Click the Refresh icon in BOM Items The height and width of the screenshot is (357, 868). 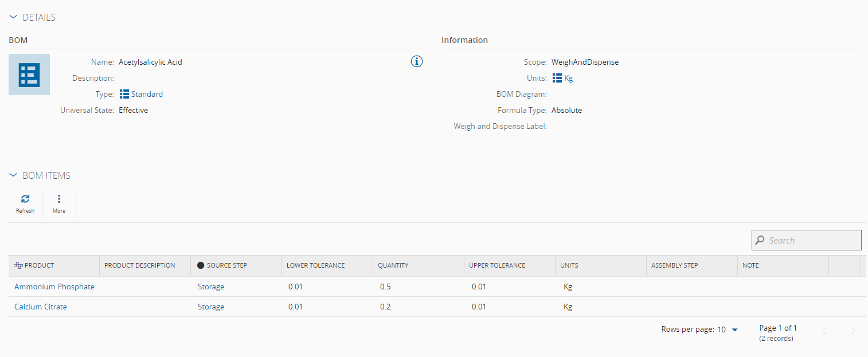click(25, 199)
